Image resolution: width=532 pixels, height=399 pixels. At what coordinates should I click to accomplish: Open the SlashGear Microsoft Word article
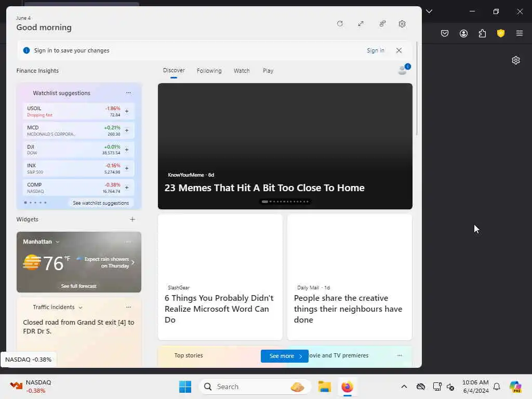click(x=220, y=277)
